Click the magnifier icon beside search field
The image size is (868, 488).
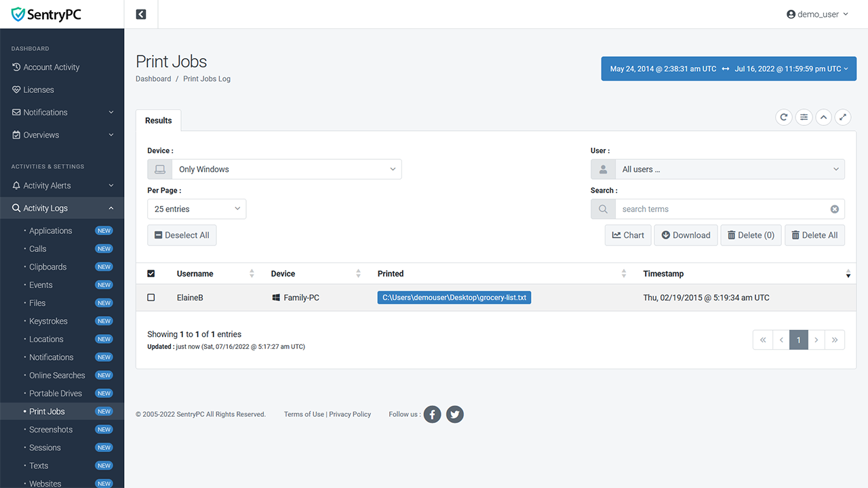coord(603,209)
